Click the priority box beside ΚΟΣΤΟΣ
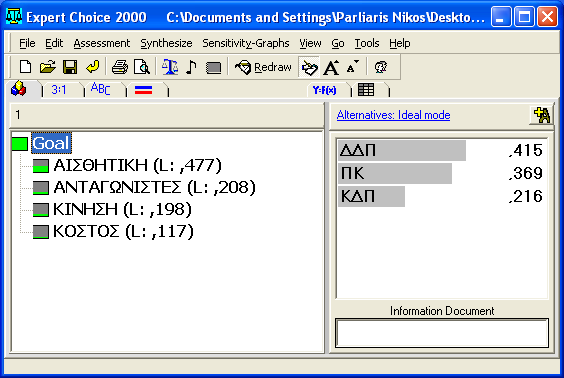The height and width of the screenshot is (378, 564). (x=41, y=232)
